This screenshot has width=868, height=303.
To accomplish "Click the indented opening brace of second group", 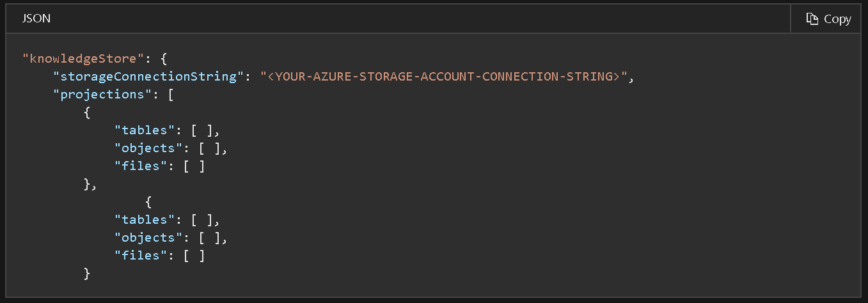I will click(148, 201).
